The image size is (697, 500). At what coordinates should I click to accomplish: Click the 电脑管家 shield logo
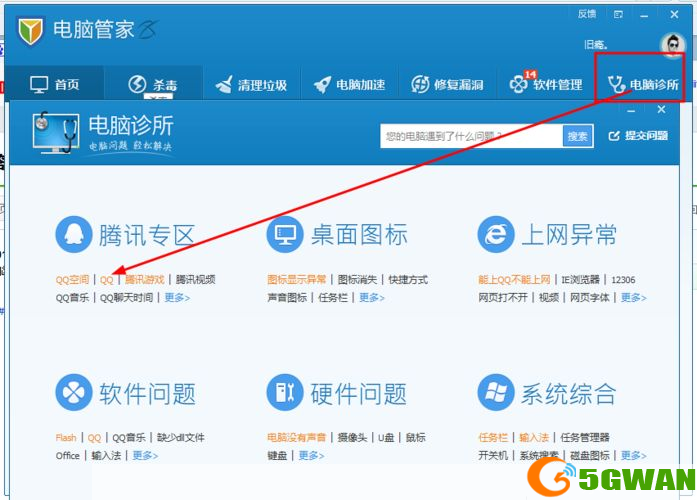pos(30,31)
